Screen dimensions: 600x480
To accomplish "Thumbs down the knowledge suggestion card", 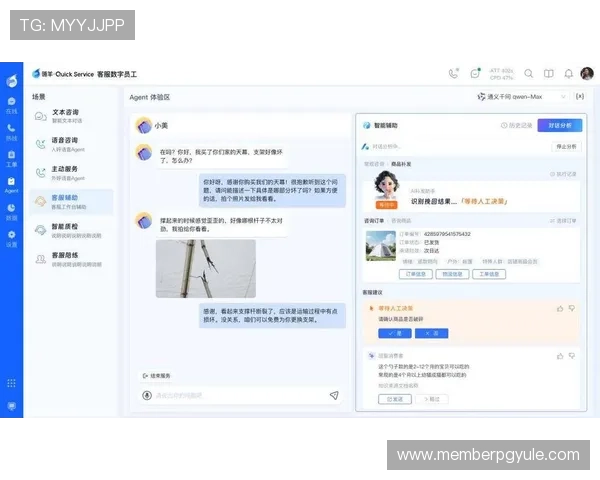I will (572, 356).
